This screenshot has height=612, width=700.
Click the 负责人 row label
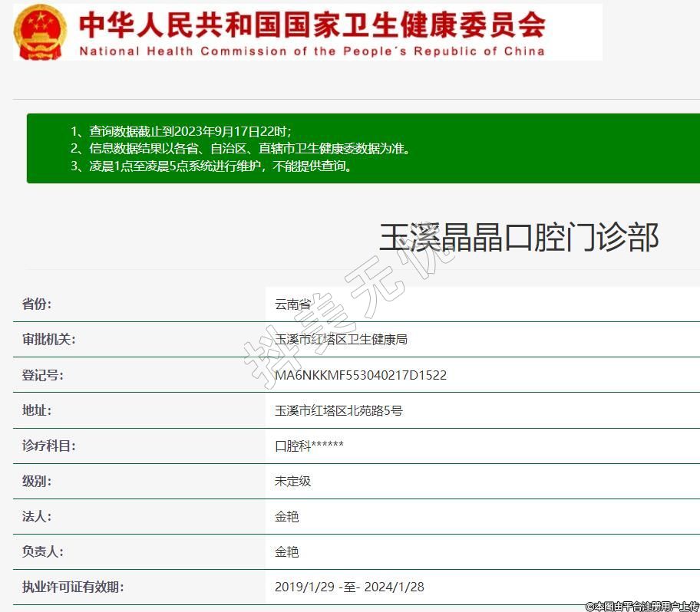coord(43,551)
